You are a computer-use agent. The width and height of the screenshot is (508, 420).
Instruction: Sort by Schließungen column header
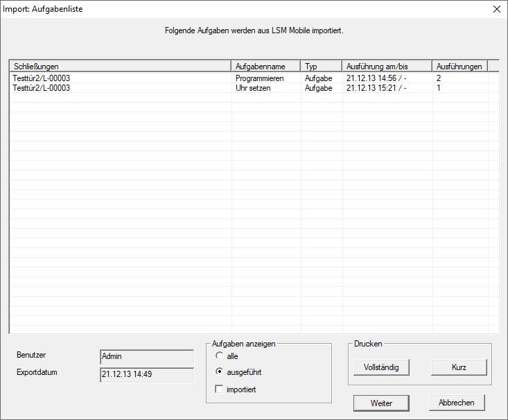click(x=120, y=67)
